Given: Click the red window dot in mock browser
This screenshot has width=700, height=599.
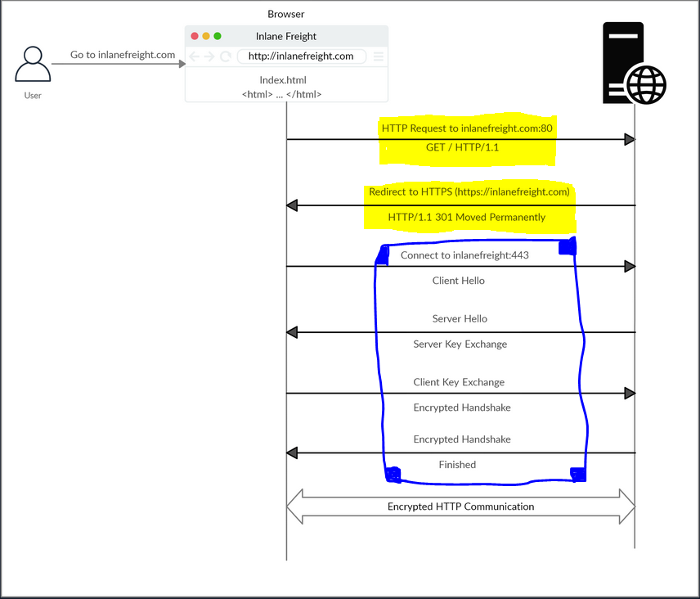Looking at the screenshot, I should tap(195, 36).
